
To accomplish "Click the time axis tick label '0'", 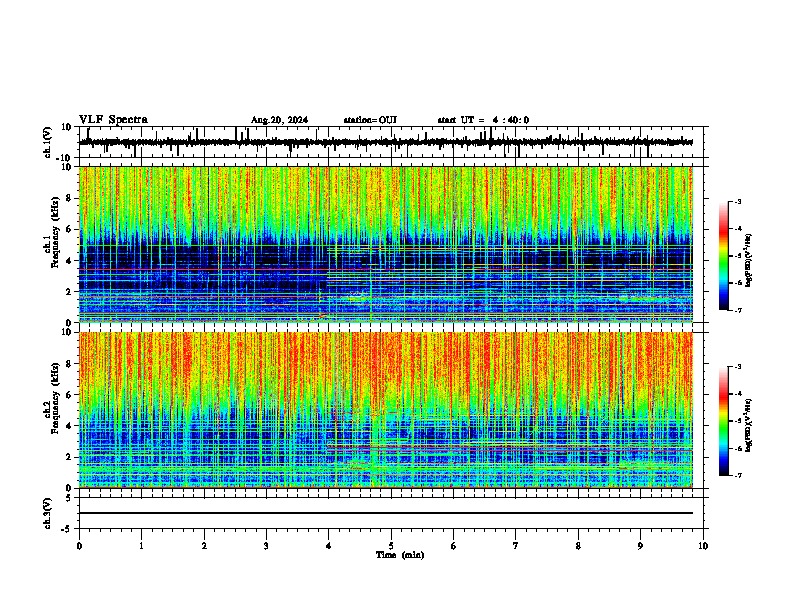I will 79,546.
